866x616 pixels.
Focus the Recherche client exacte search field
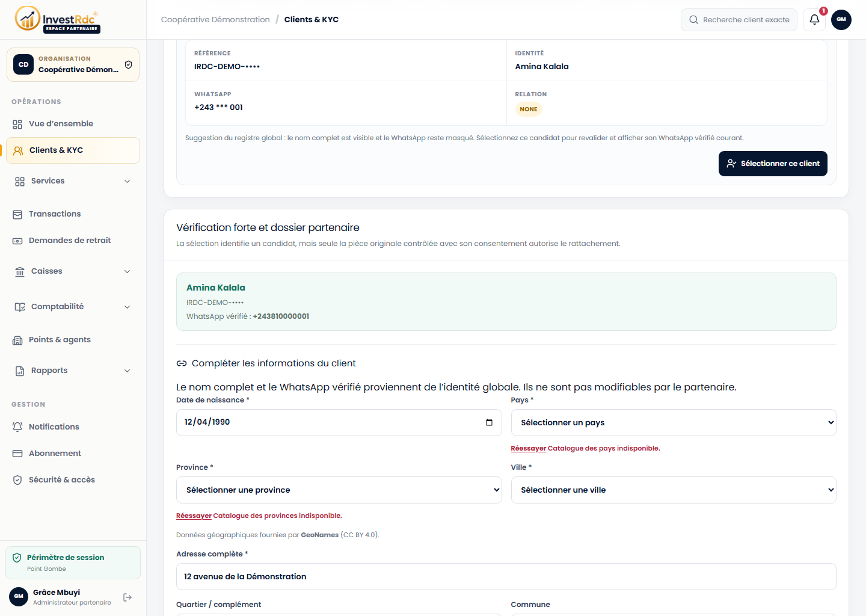739,20
